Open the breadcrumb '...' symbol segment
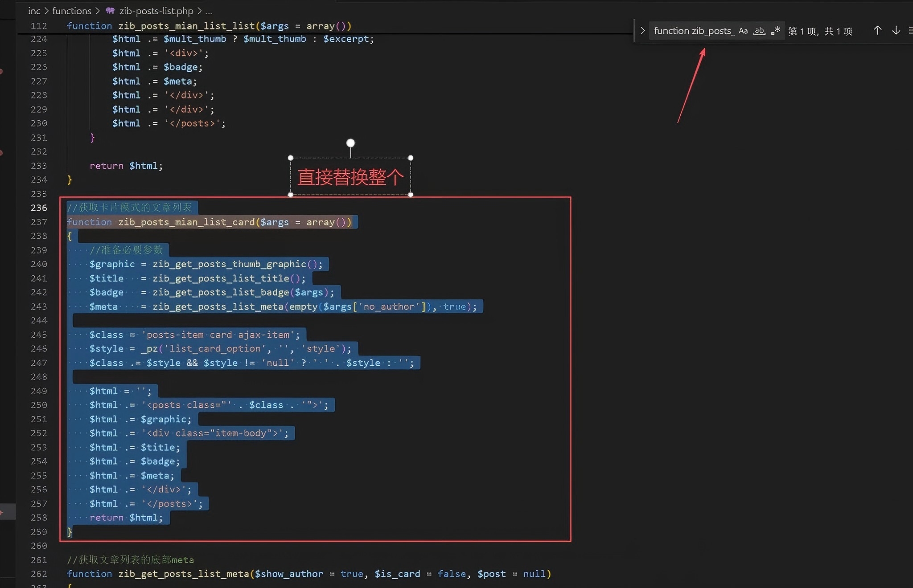Screen dimensions: 913x588 pyautogui.click(x=209, y=11)
